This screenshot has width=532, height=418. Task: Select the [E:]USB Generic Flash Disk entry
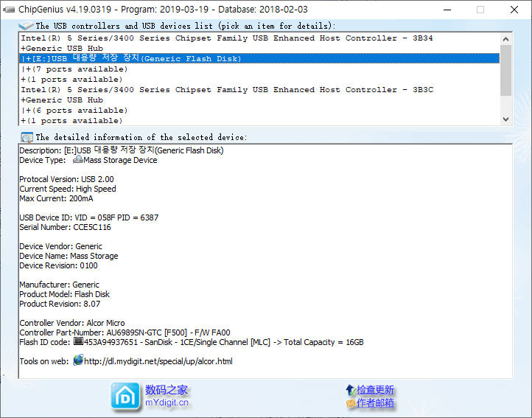tap(259, 58)
